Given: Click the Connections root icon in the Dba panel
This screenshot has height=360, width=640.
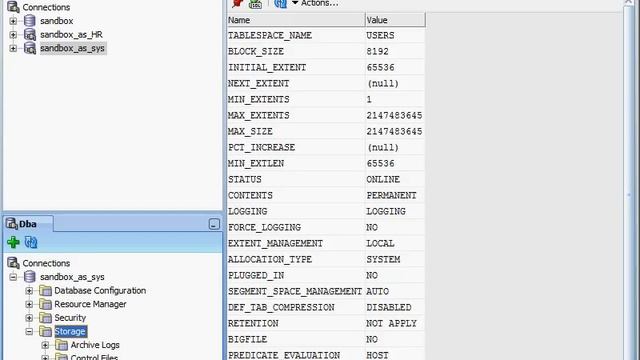Looking at the screenshot, I should tap(13, 263).
